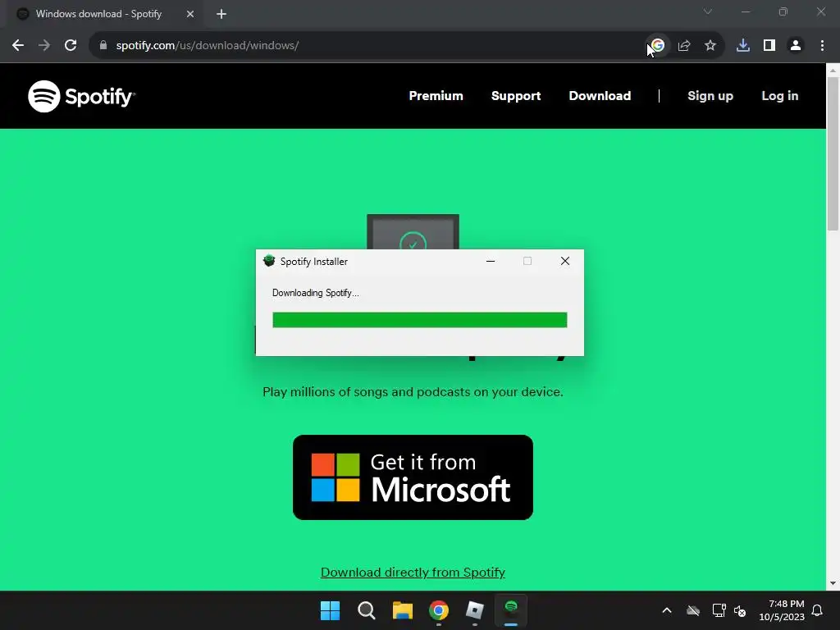Click the network display tray icon

point(719,610)
